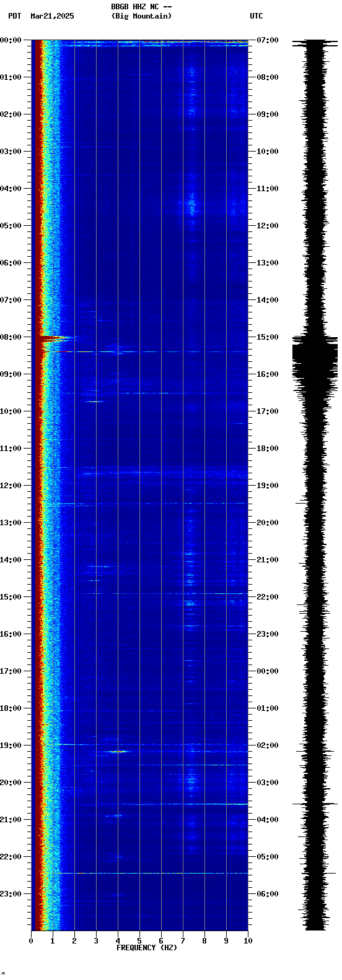Click the 4 Hz hotspot just after 19:00 PDT

[118, 751]
